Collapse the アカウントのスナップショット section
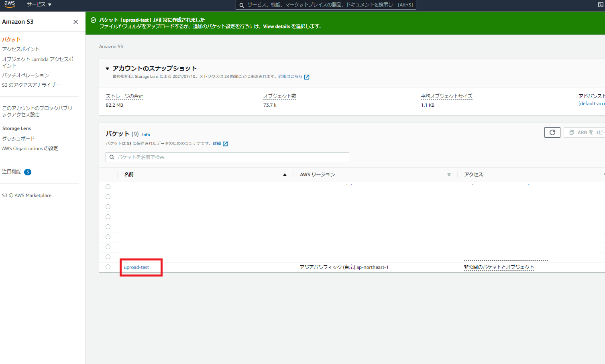 (107, 69)
